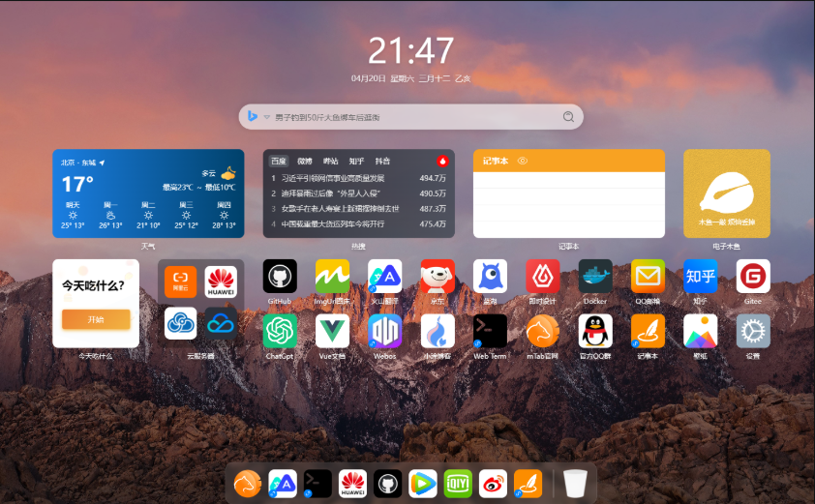
Task: Click the 开始 button in 今天吃什么 widget
Action: (x=96, y=319)
